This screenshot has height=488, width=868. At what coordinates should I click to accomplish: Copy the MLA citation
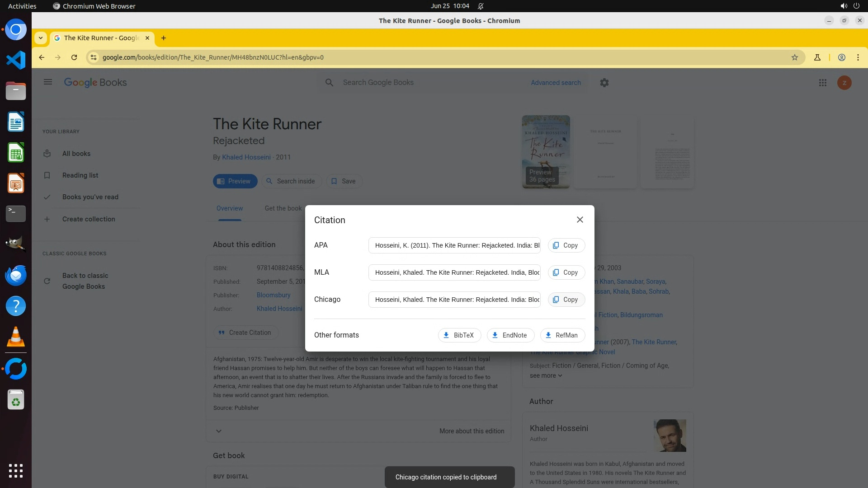[566, 272]
